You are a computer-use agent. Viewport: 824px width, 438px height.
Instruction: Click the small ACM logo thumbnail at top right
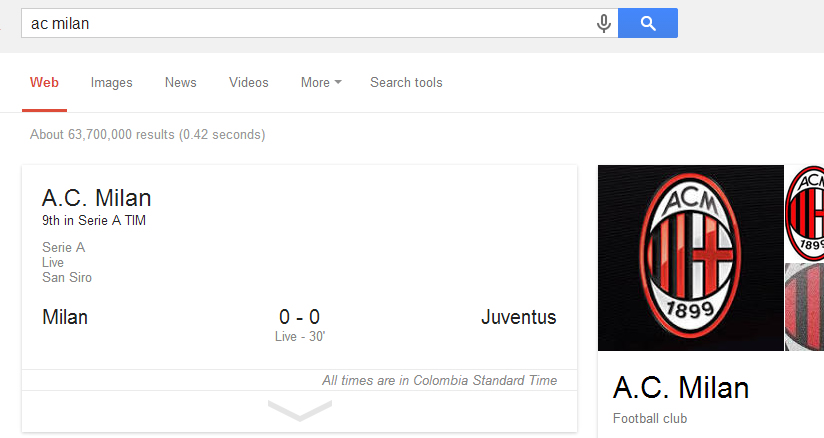806,212
